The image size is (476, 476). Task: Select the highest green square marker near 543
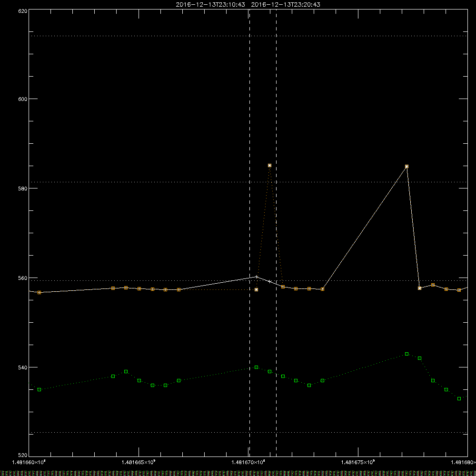[x=407, y=354]
